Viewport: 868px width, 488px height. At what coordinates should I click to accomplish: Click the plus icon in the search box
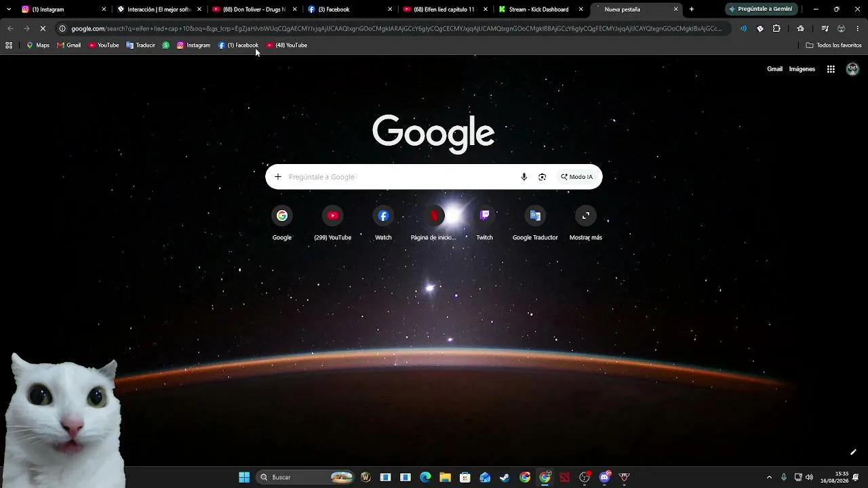[277, 177]
